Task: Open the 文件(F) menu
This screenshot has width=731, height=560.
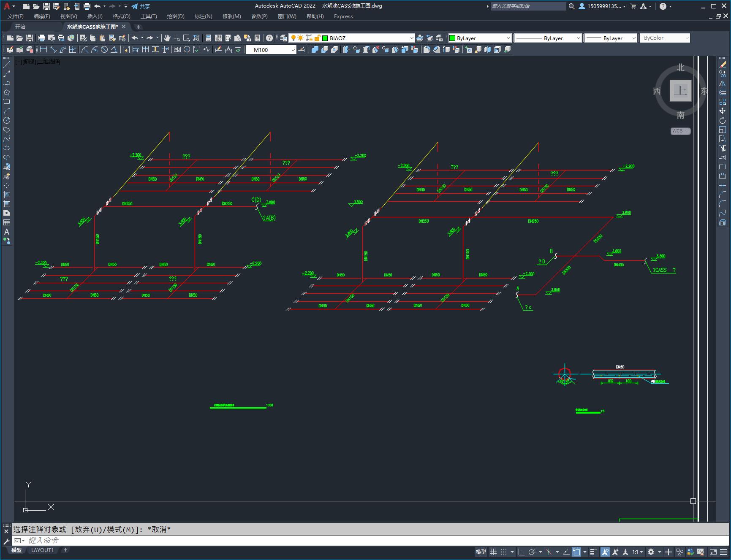Action: [x=16, y=16]
